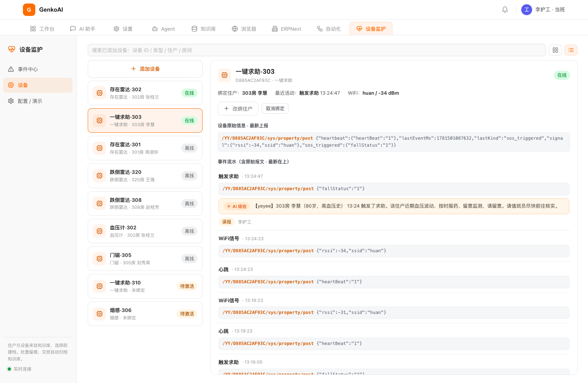This screenshot has width=588, height=383.
Task: Click the 实时连接 status indicator
Action: click(19, 369)
